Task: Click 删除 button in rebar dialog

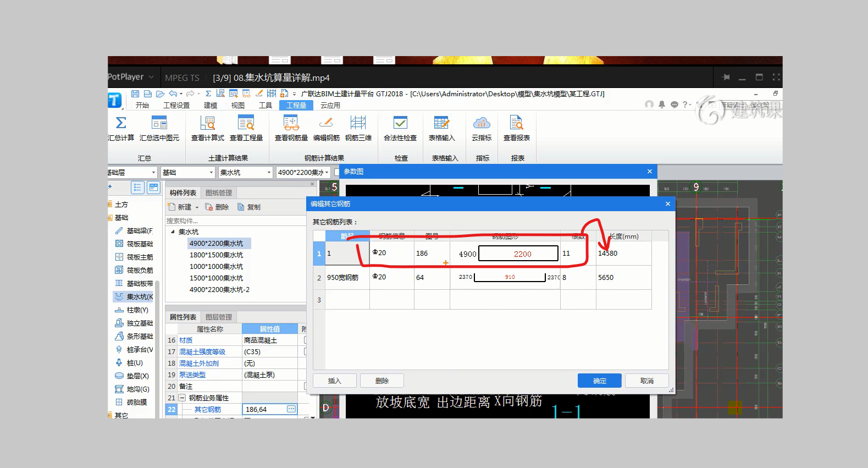Action: (x=382, y=381)
